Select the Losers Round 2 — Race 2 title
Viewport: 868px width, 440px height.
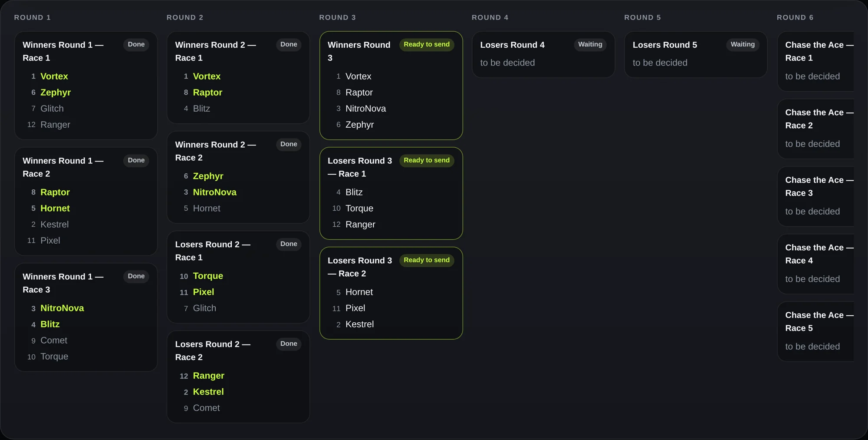click(213, 351)
